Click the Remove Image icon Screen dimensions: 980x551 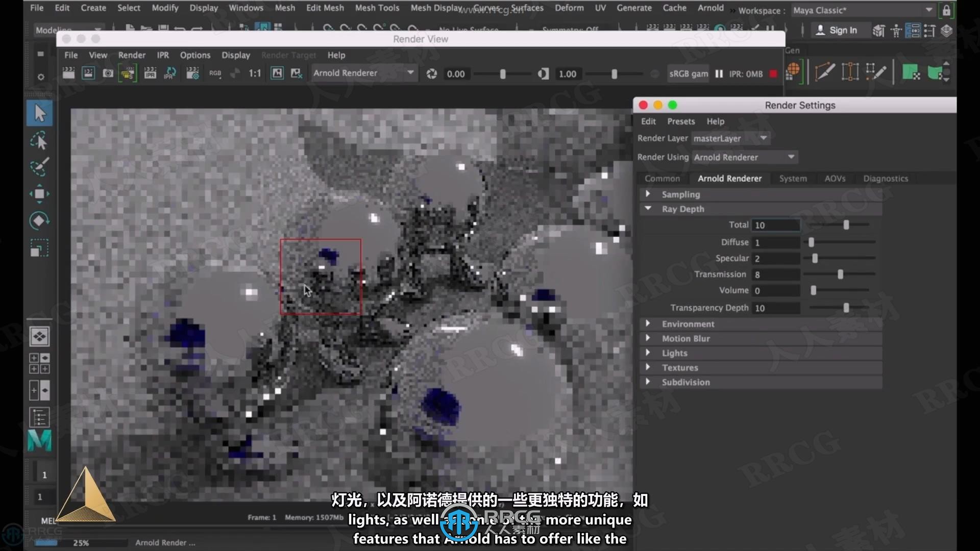click(297, 73)
